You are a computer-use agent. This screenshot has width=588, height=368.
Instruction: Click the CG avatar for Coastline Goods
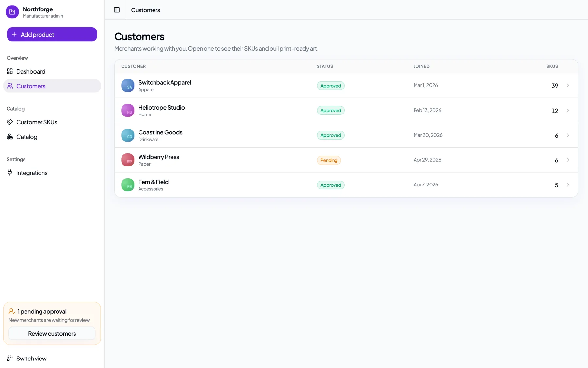128,135
